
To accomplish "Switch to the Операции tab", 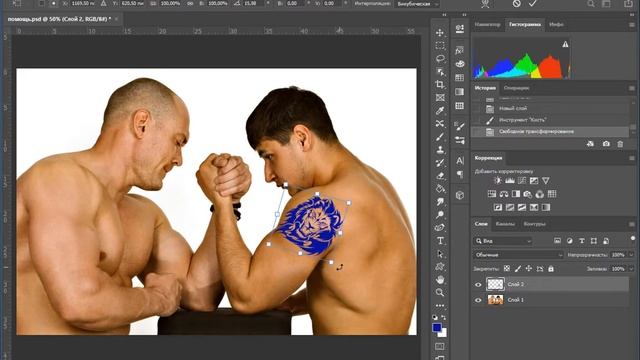I will click(x=516, y=88).
